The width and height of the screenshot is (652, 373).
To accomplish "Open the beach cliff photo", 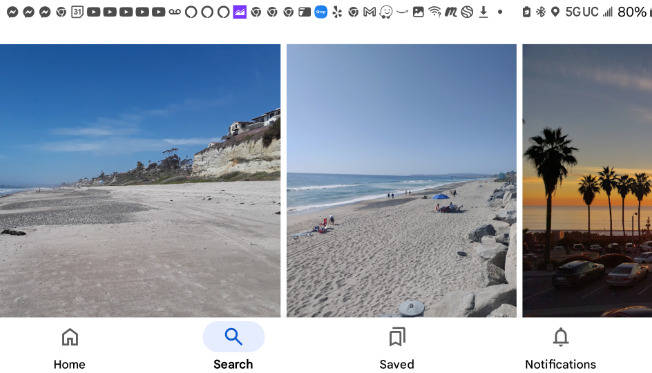I will (140, 180).
